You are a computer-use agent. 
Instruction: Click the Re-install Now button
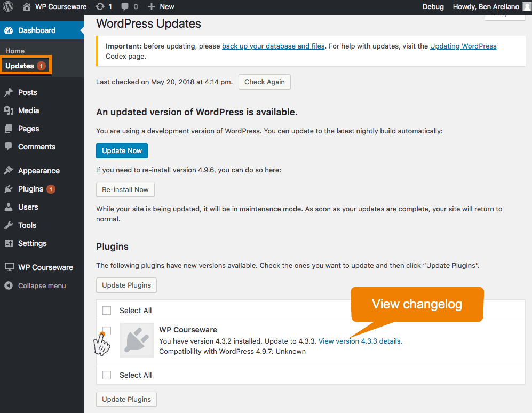125,190
